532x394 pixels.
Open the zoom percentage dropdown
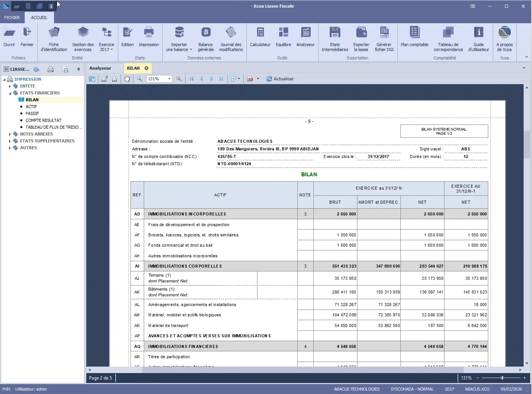tap(169, 79)
